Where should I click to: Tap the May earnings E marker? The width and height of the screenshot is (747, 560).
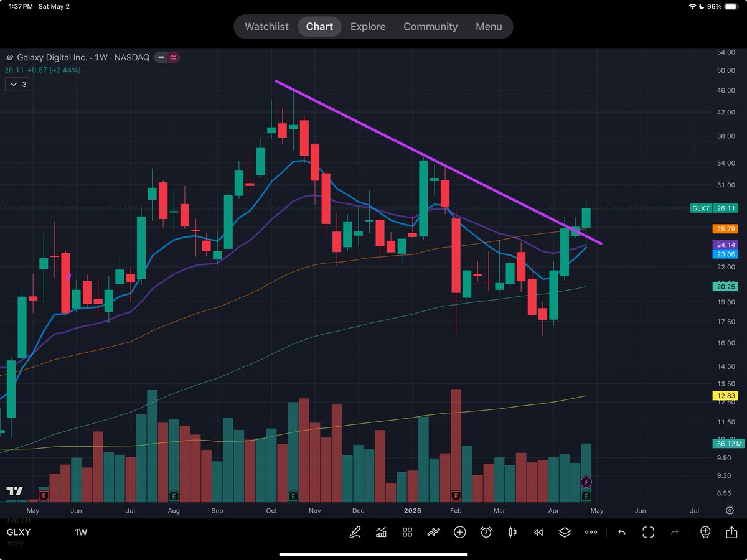click(x=44, y=496)
